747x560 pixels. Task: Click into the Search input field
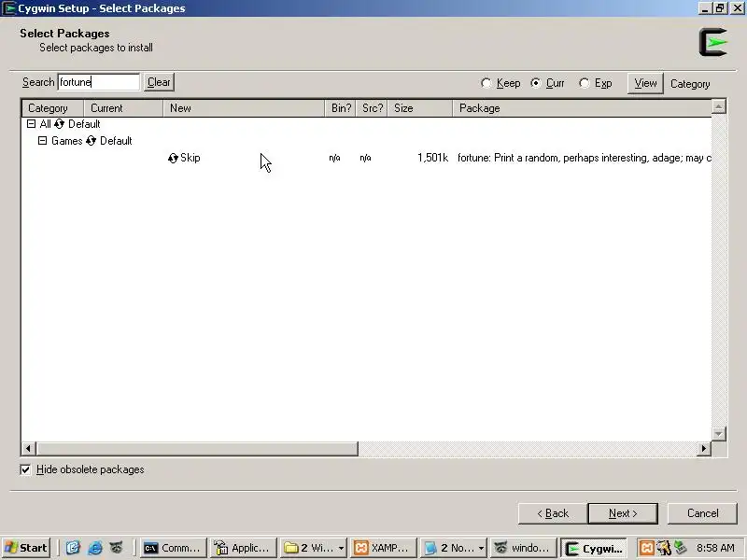point(99,82)
